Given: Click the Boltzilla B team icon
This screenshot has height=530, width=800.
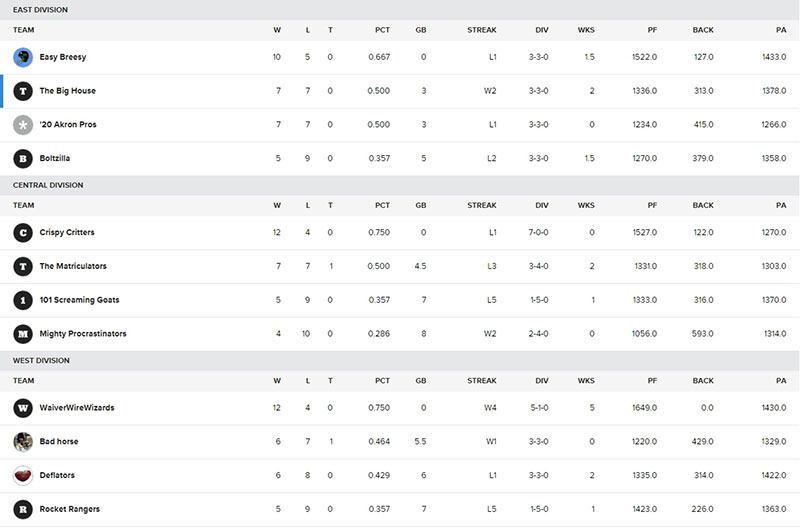Looking at the screenshot, I should (x=23, y=159).
